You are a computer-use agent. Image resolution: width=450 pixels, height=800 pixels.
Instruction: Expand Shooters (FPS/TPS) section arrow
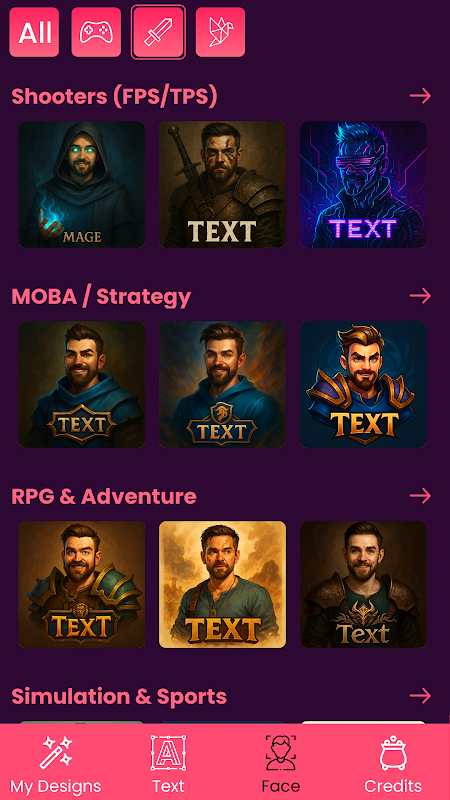pos(420,96)
